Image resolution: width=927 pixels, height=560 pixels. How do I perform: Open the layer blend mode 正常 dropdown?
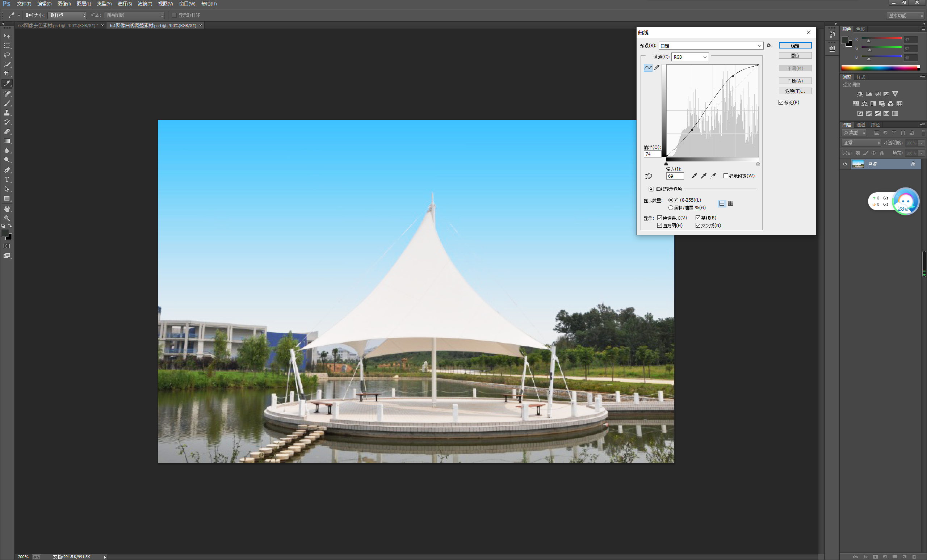click(861, 143)
